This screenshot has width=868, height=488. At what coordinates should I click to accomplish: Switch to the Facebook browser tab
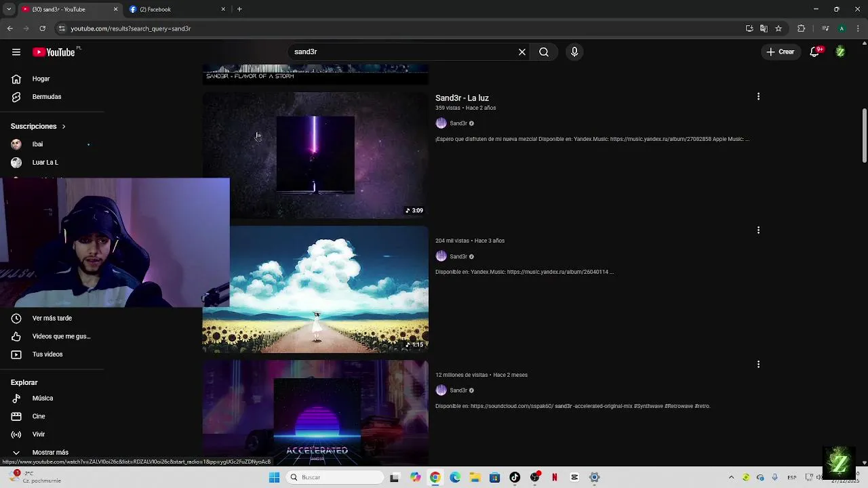point(176,9)
